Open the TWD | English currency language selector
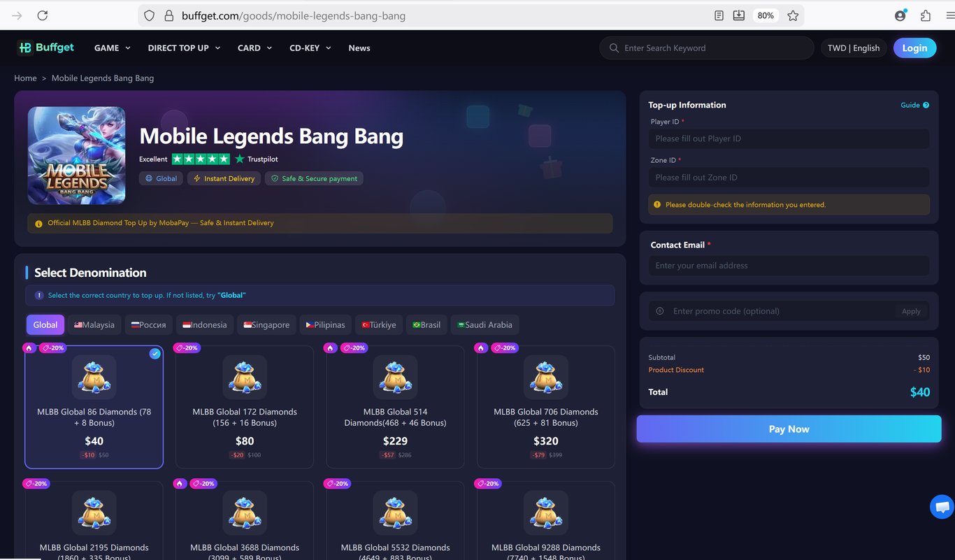 point(854,48)
